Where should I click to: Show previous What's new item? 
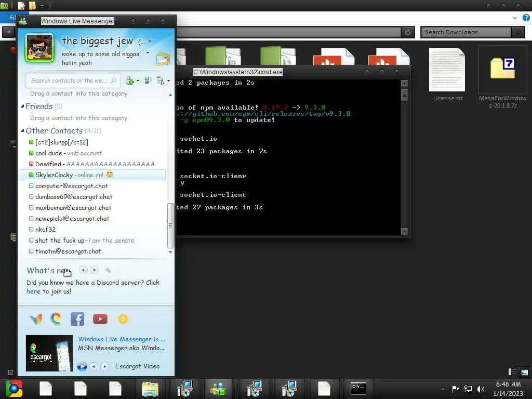point(83,270)
